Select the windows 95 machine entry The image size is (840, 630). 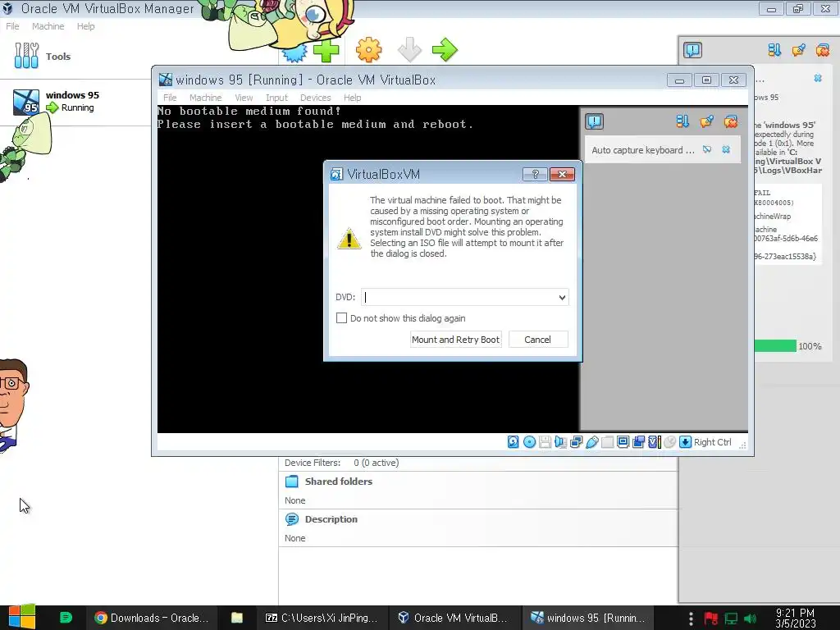[x=75, y=102]
